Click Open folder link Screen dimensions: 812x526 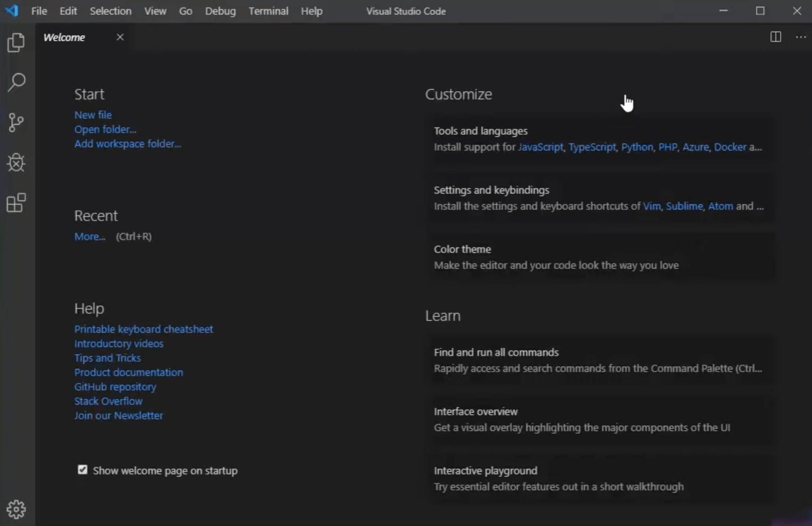pyautogui.click(x=105, y=129)
